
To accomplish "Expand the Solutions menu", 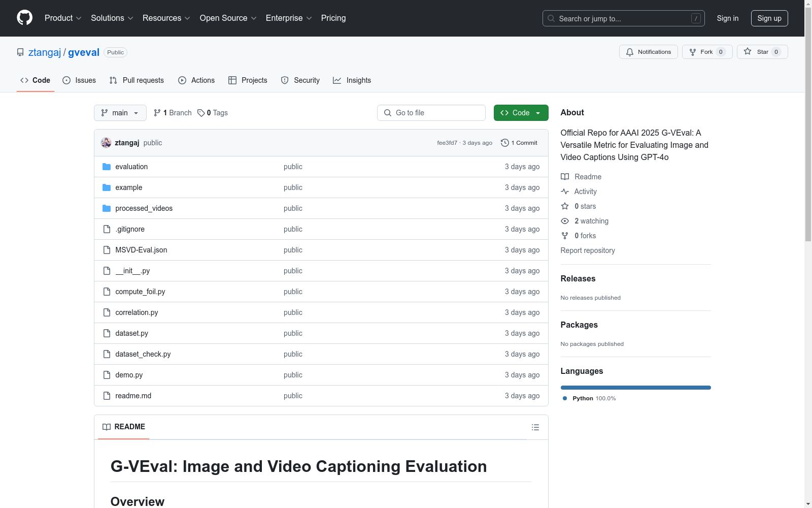I will click(x=112, y=18).
